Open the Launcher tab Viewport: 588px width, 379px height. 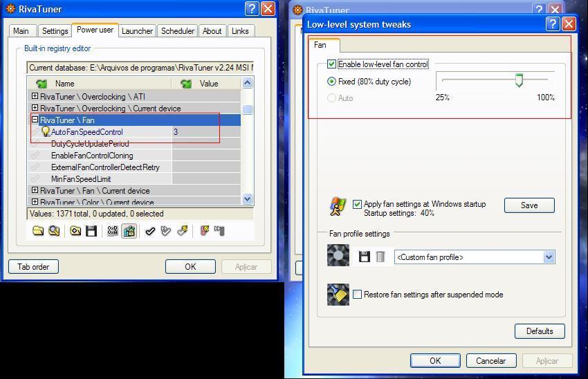click(x=137, y=30)
